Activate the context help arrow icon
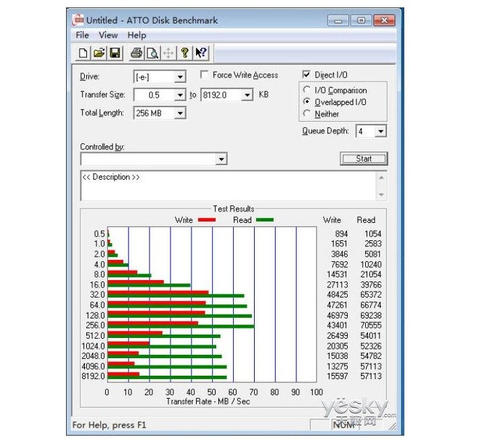Image resolution: width=504 pixels, height=441 pixels. coord(201,53)
